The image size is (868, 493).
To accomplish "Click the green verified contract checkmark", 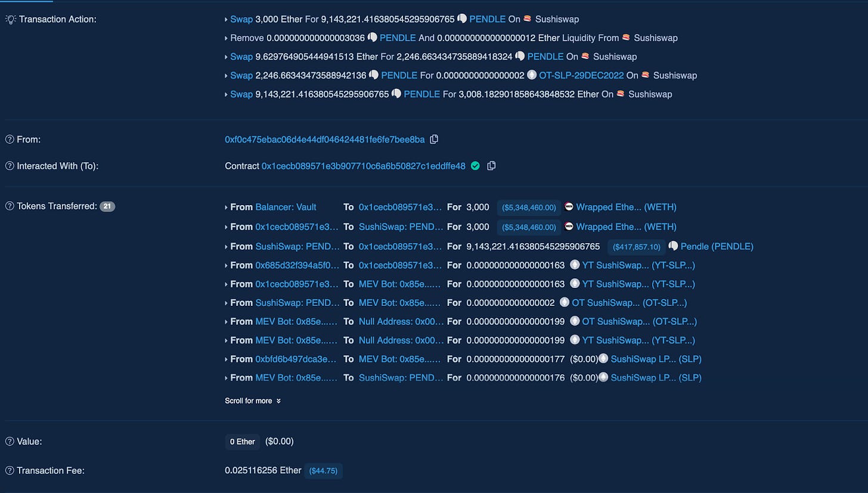I will coord(475,166).
